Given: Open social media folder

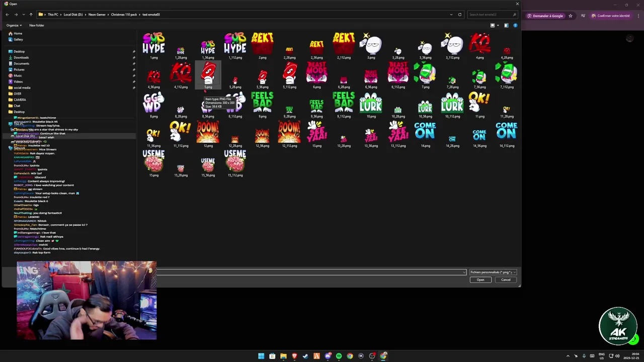Looking at the screenshot, I should (x=22, y=87).
